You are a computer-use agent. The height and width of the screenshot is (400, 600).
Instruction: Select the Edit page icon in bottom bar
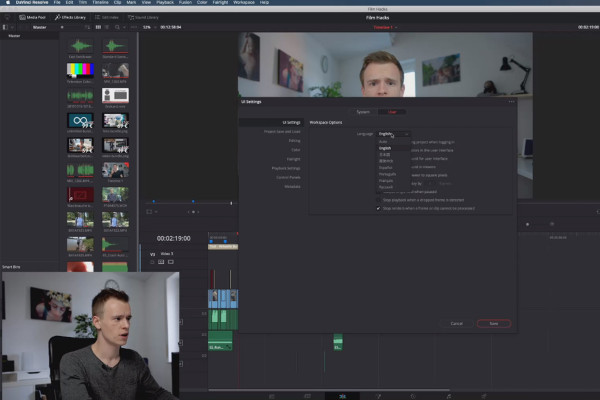(342, 396)
